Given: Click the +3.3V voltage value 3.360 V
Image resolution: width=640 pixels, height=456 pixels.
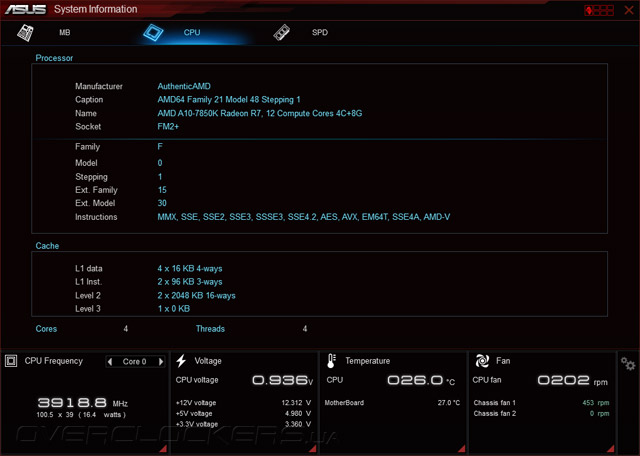Looking at the screenshot, I should (298, 424).
